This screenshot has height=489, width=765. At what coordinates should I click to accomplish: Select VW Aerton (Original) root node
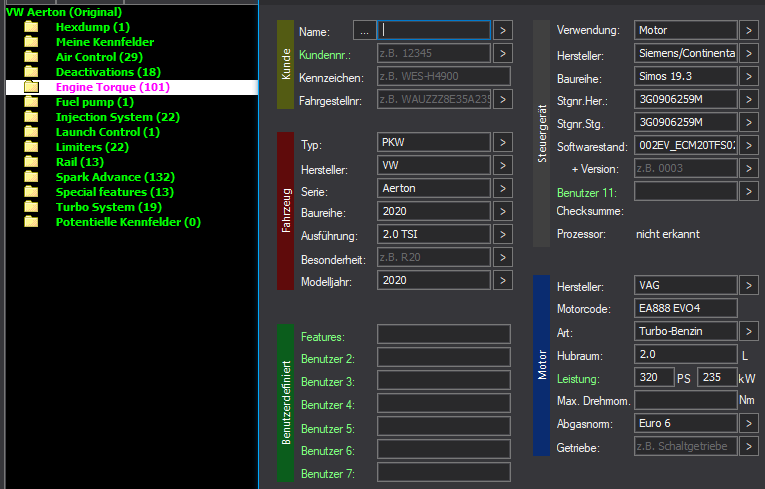(x=64, y=12)
